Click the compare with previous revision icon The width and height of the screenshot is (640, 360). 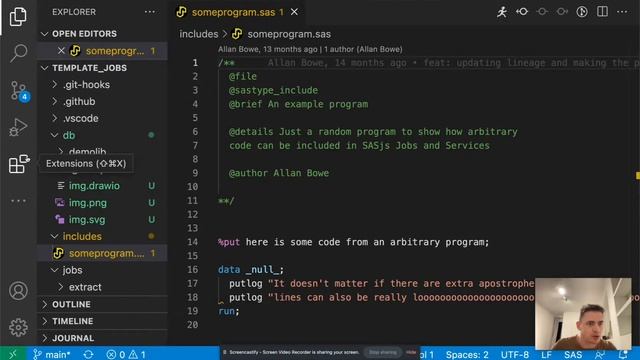[522, 12]
